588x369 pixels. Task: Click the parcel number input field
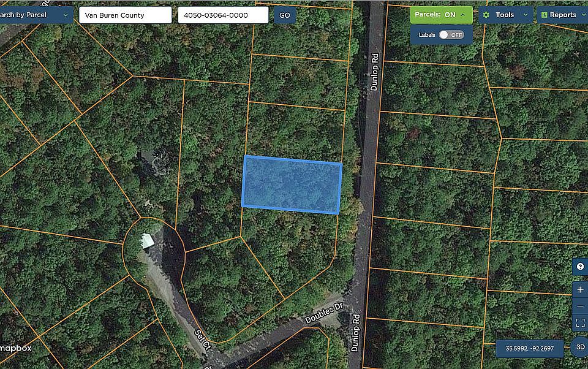pyautogui.click(x=223, y=15)
